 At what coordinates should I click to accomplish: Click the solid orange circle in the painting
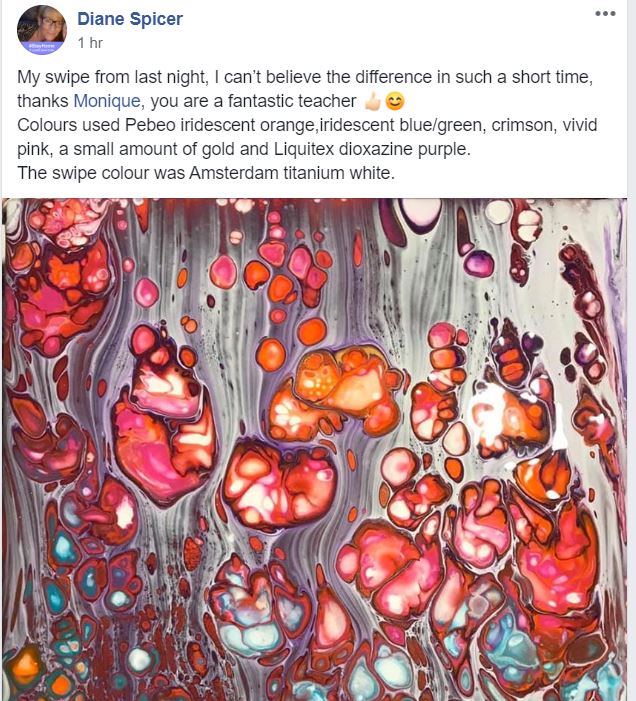pos(271,354)
